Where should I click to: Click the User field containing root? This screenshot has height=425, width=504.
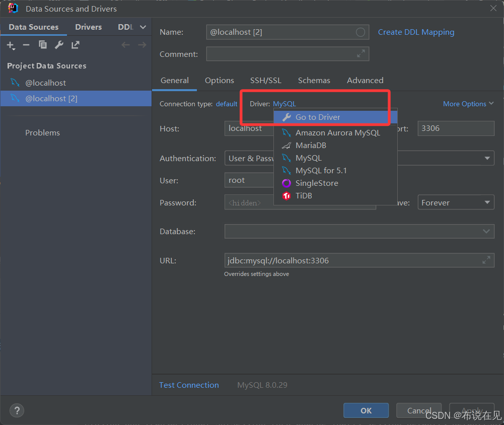click(x=249, y=180)
